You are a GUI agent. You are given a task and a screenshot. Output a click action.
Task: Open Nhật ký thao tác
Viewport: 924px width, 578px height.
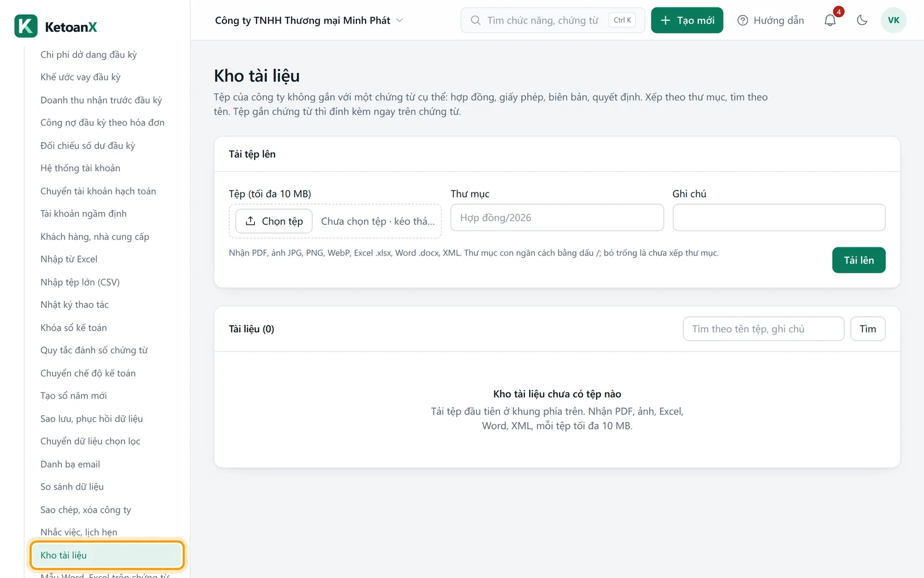click(74, 305)
